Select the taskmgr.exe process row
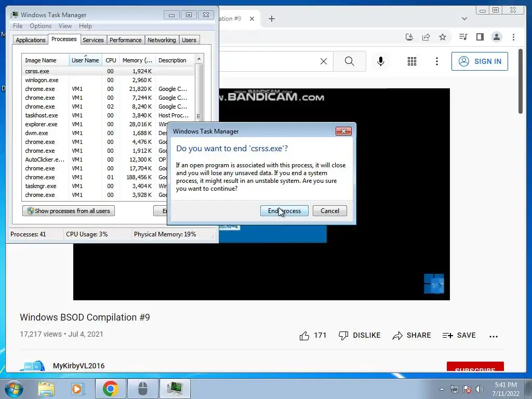Image resolution: width=532 pixels, height=399 pixels. 95,186
